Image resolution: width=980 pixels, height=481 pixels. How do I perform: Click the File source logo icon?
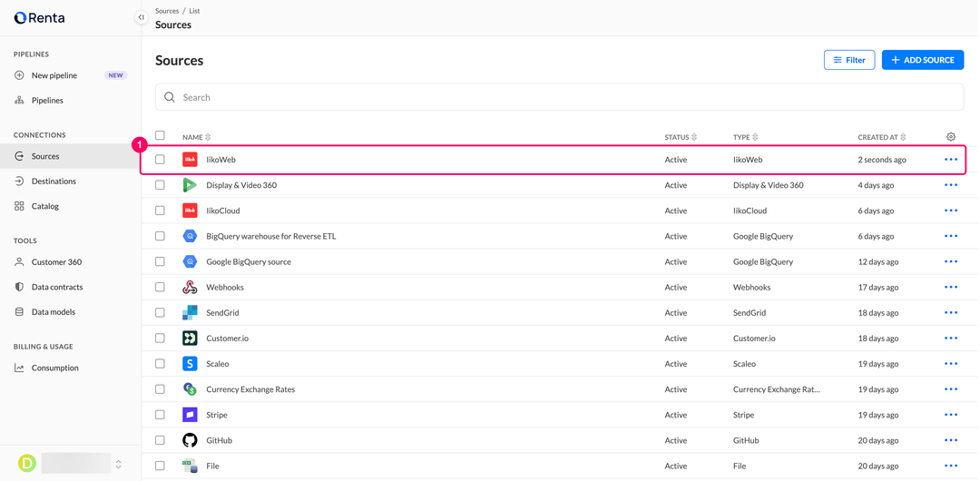[190, 466]
